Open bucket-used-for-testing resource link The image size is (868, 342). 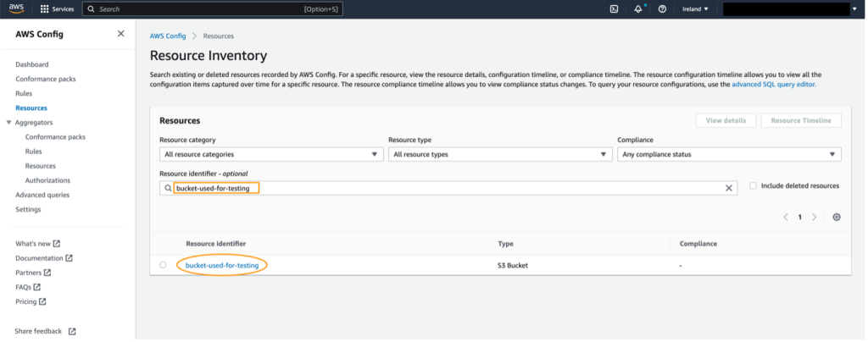222,265
